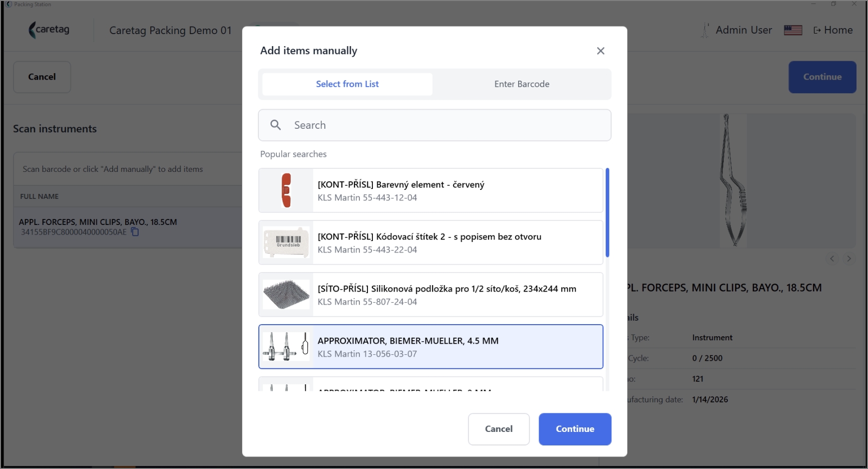Switch to the Select from List tab
Screen dimensions: 868x469
(347, 84)
